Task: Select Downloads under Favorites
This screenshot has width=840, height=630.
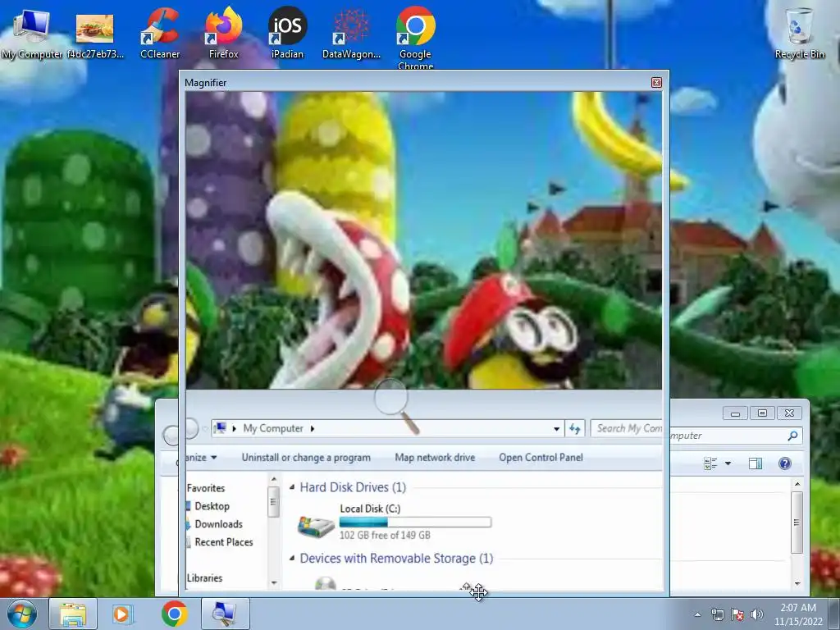Action: tap(218, 524)
